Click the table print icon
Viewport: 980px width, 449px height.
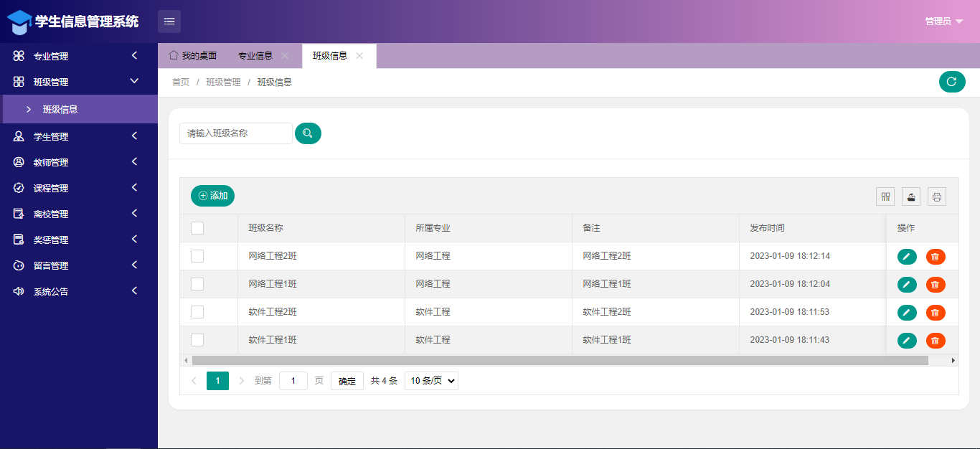pos(937,197)
